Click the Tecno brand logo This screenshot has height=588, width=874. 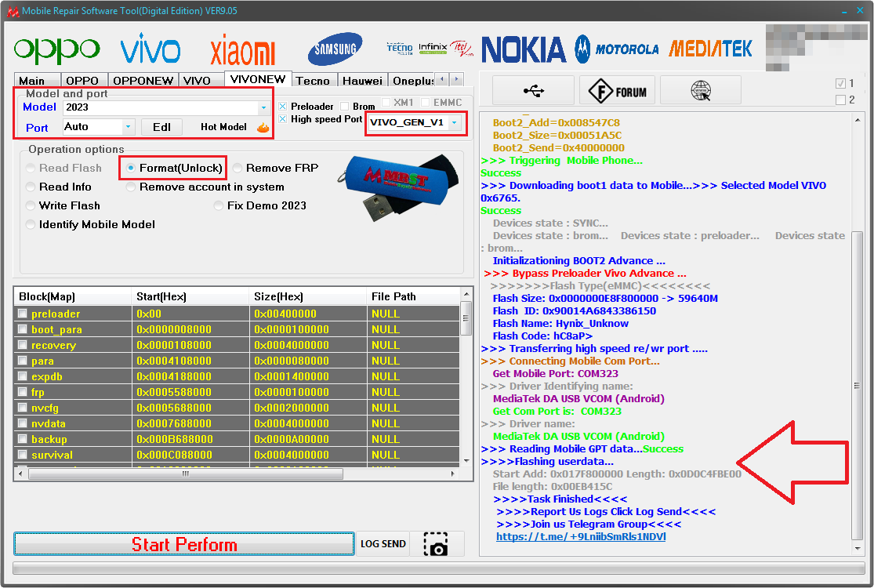[400, 49]
